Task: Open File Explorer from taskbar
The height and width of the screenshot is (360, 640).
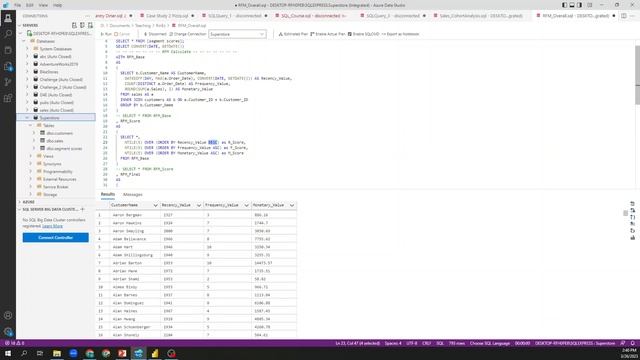Action: point(57,353)
